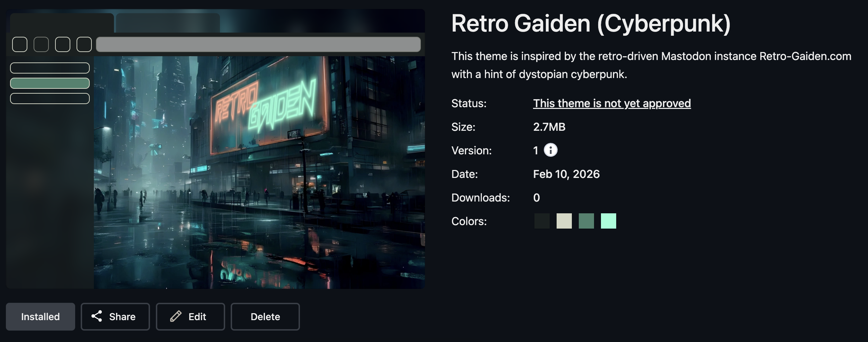The height and width of the screenshot is (342, 868).
Task: Pick the pale beige color swatch
Action: (x=564, y=221)
